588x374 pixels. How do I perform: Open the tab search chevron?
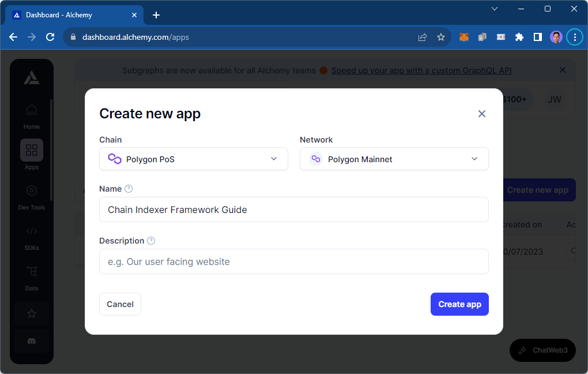495,9
